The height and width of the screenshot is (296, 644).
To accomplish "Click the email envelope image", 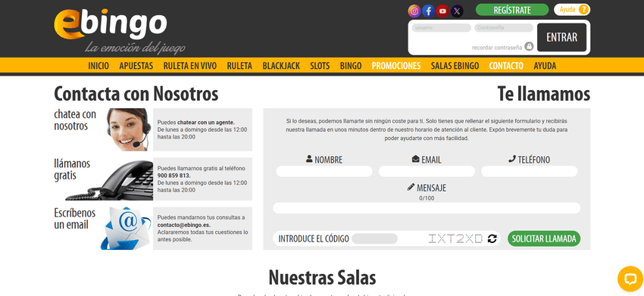I will click(x=125, y=229).
